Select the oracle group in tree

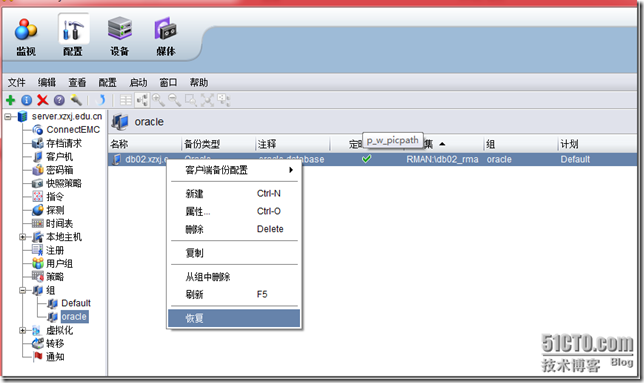click(74, 317)
